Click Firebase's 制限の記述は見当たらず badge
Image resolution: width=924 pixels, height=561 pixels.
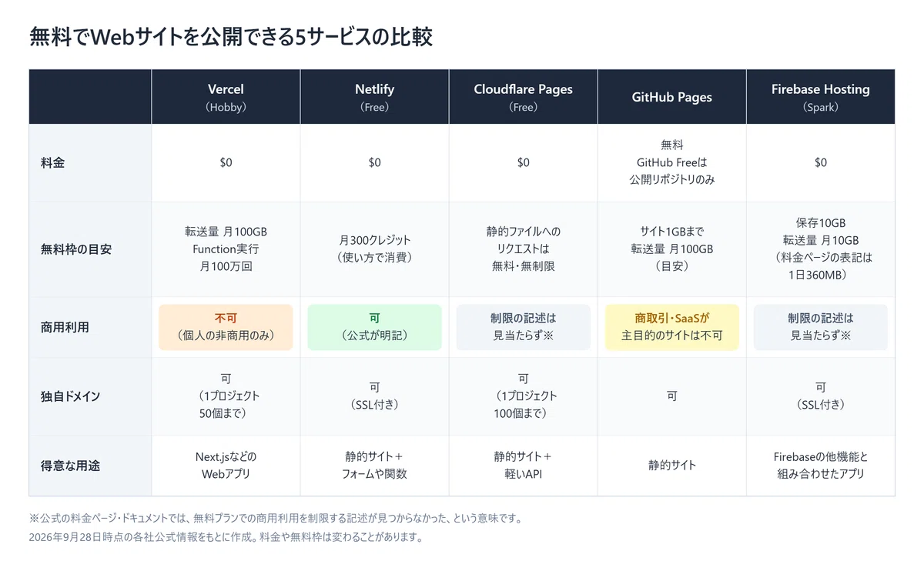click(x=821, y=327)
